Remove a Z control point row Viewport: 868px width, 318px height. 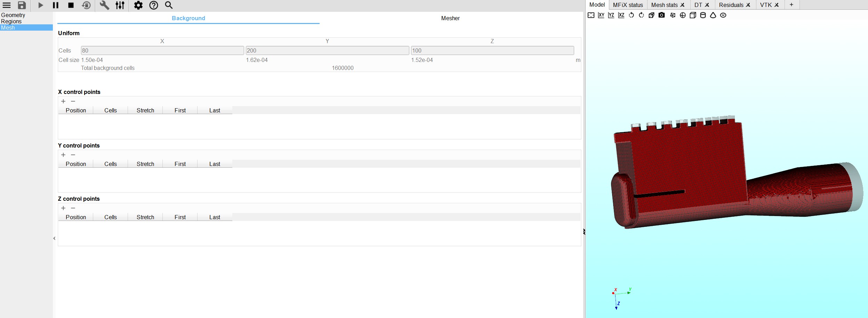(x=73, y=208)
